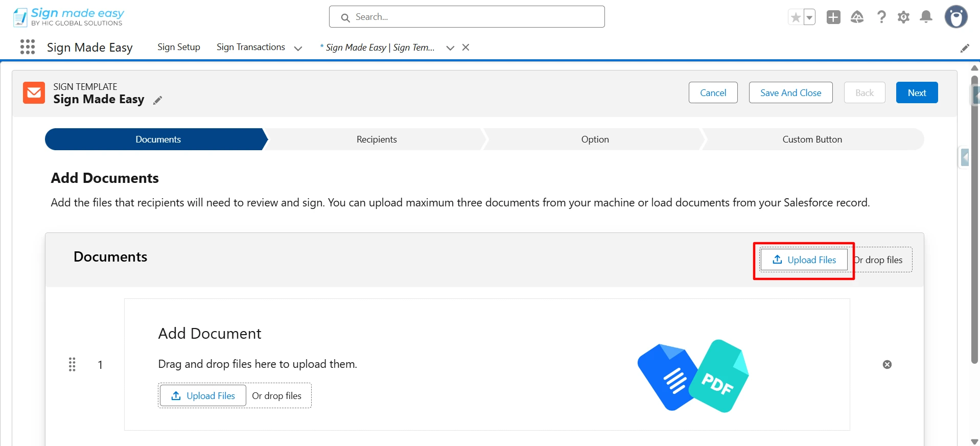The height and width of the screenshot is (446, 980).
Task: Expand the Sign Template tab chevron menu
Action: click(450, 48)
